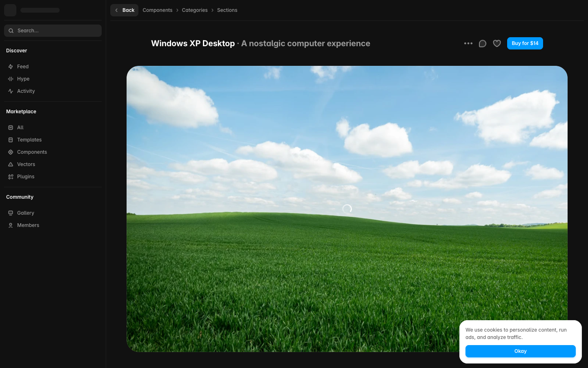Click the Discover section heading
This screenshot has width=588, height=368.
17,51
